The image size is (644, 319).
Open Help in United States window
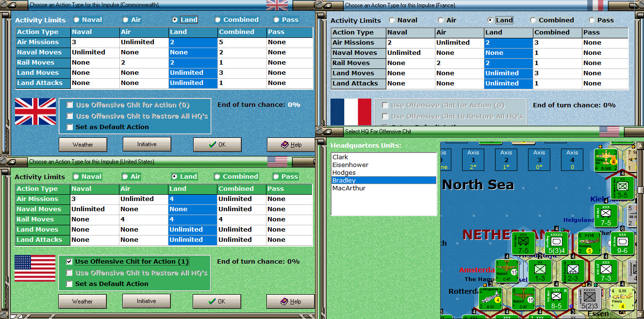tap(290, 302)
